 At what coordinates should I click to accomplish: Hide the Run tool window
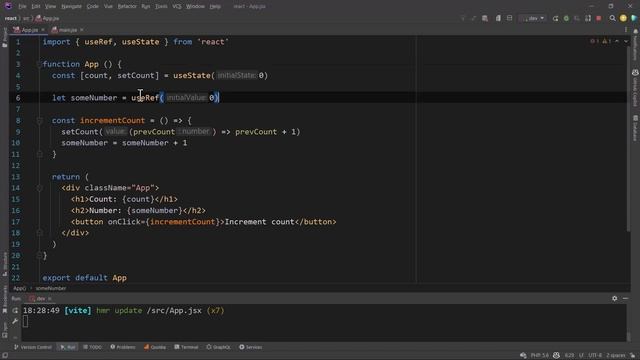[x=625, y=298]
